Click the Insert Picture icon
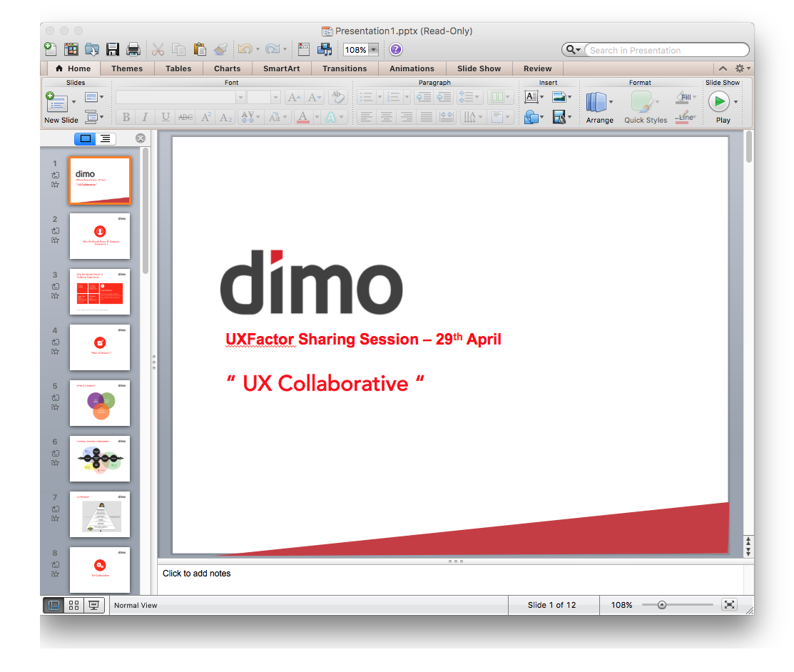The image size is (794, 672). [x=559, y=97]
